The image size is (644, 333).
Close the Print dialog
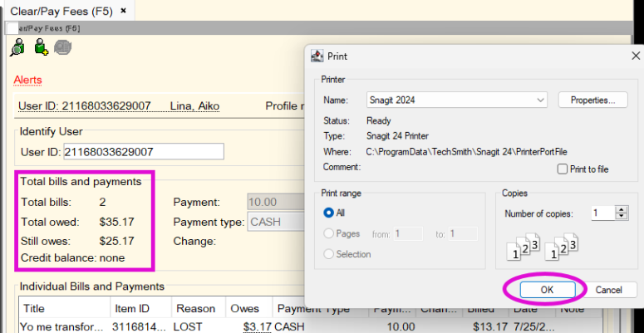point(636,56)
